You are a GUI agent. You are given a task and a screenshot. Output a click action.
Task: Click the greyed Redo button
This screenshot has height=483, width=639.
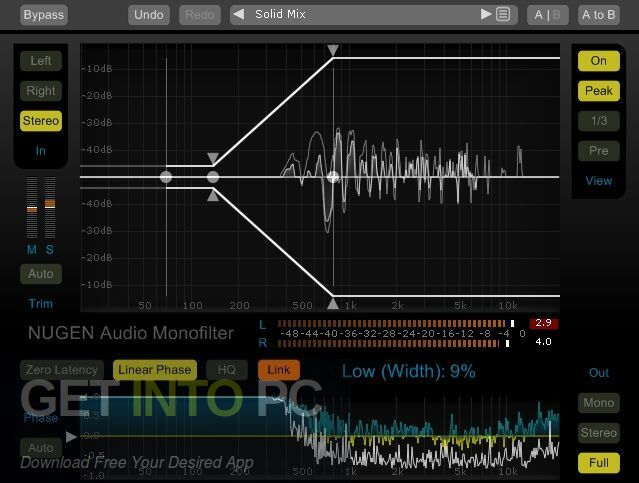click(x=200, y=15)
